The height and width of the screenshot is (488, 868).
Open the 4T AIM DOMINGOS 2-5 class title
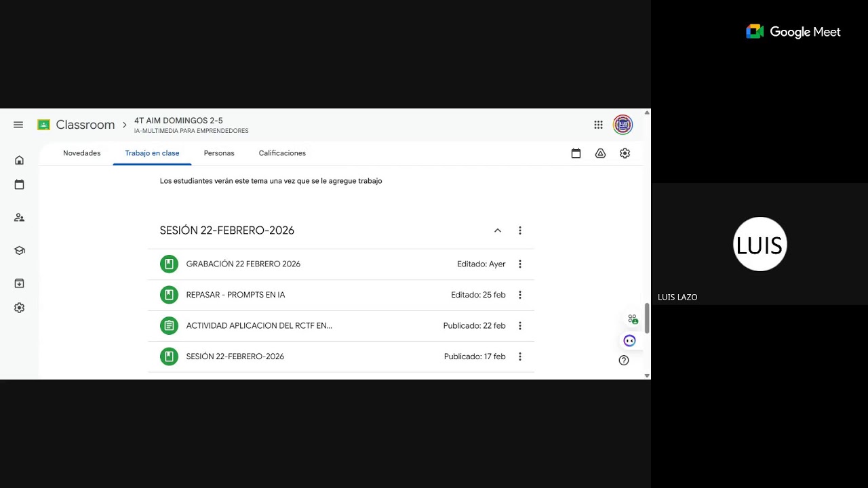point(178,121)
